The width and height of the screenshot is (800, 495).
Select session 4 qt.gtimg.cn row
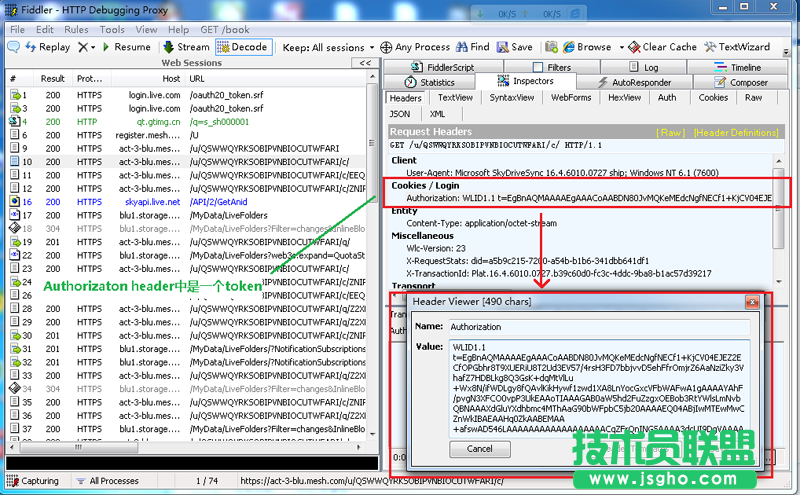[x=187, y=122]
